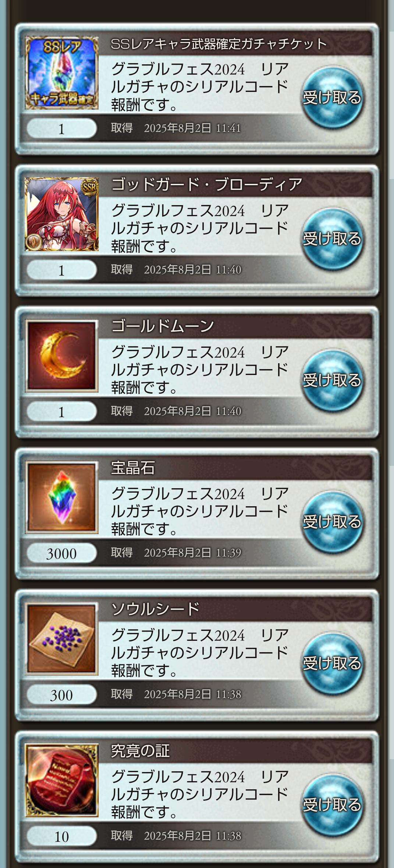Claim the SSレアキャラ武器確定ガチャチケット with 受け取る
This screenshot has height=868, width=394.
click(332, 98)
